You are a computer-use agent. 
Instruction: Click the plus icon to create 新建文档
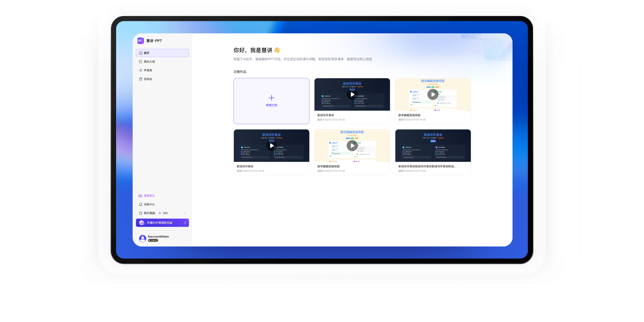click(x=271, y=98)
